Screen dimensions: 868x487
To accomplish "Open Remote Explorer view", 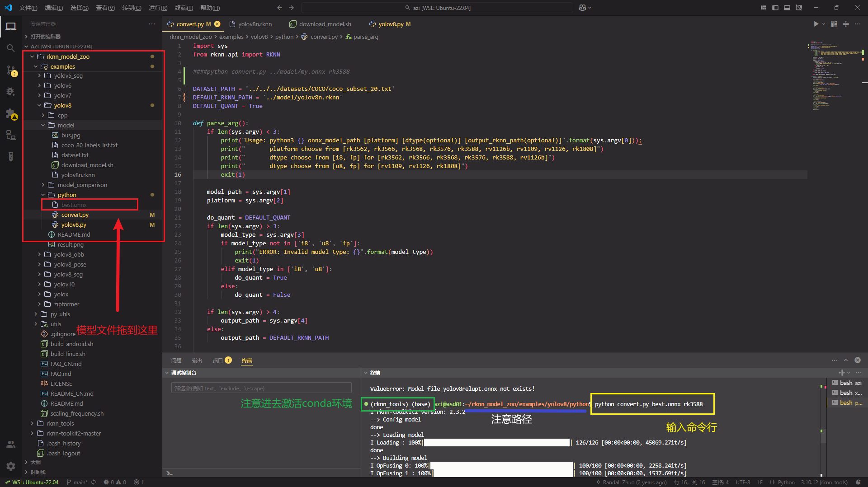I will click(10, 135).
